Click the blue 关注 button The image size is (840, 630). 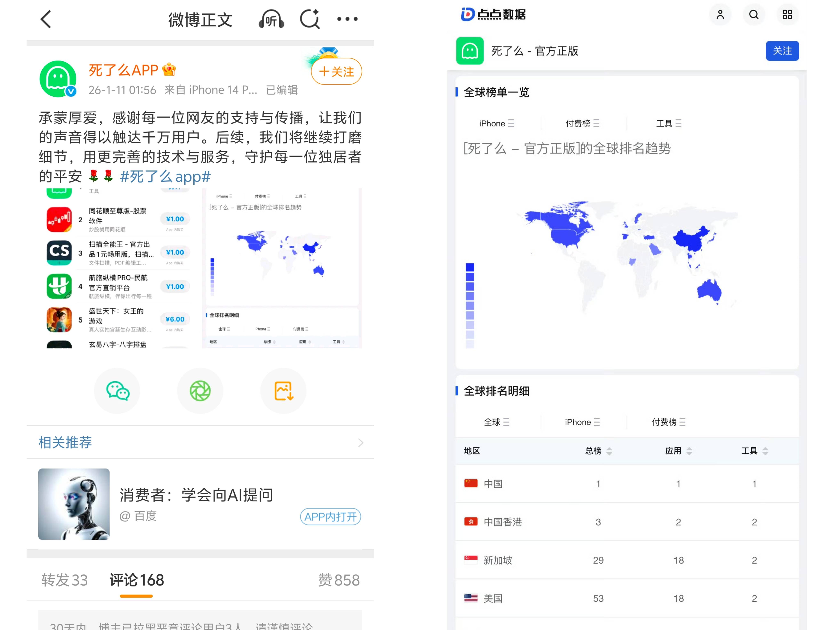pyautogui.click(x=782, y=51)
